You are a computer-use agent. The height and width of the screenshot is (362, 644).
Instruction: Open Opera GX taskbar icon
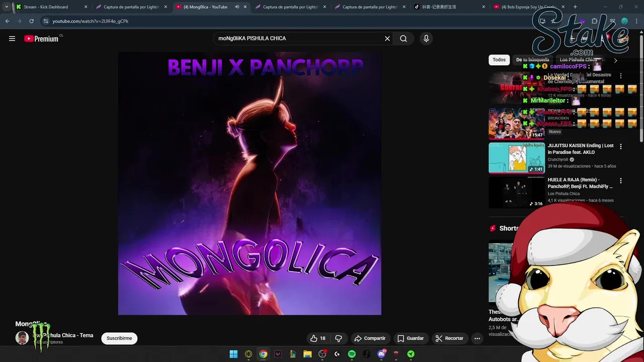point(249,354)
